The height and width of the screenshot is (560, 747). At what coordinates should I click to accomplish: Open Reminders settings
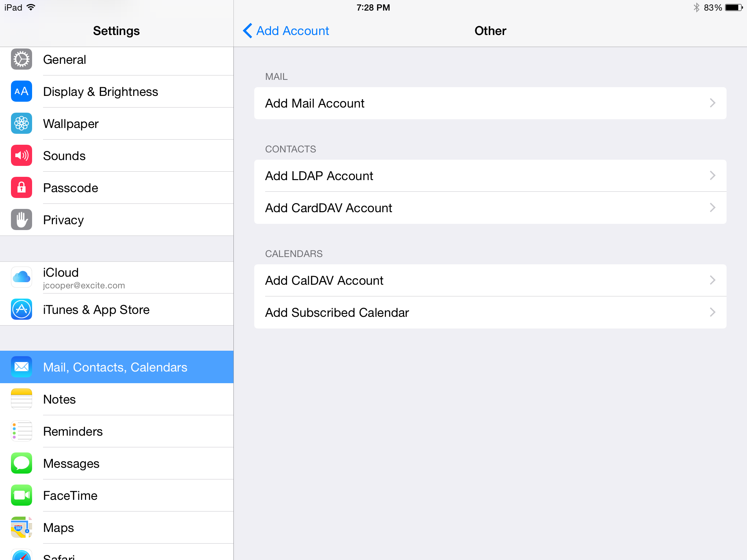pyautogui.click(x=117, y=431)
